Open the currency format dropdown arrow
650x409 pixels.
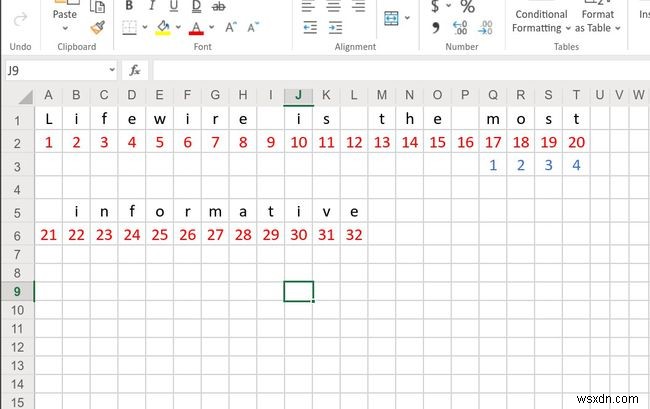449,6
